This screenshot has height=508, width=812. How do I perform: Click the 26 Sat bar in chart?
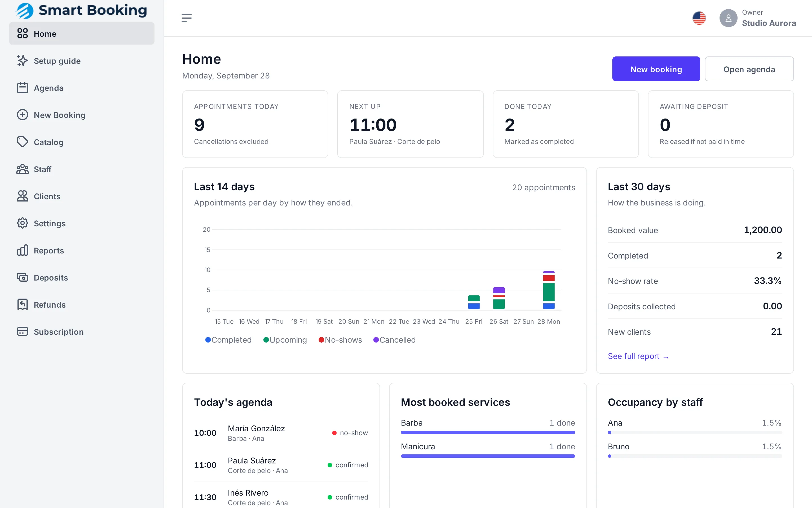[x=498, y=298]
